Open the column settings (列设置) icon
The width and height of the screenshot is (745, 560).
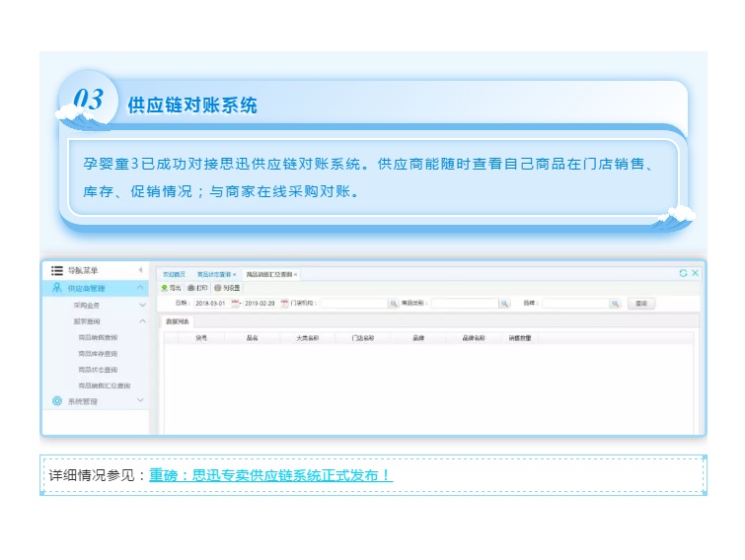tap(217, 288)
